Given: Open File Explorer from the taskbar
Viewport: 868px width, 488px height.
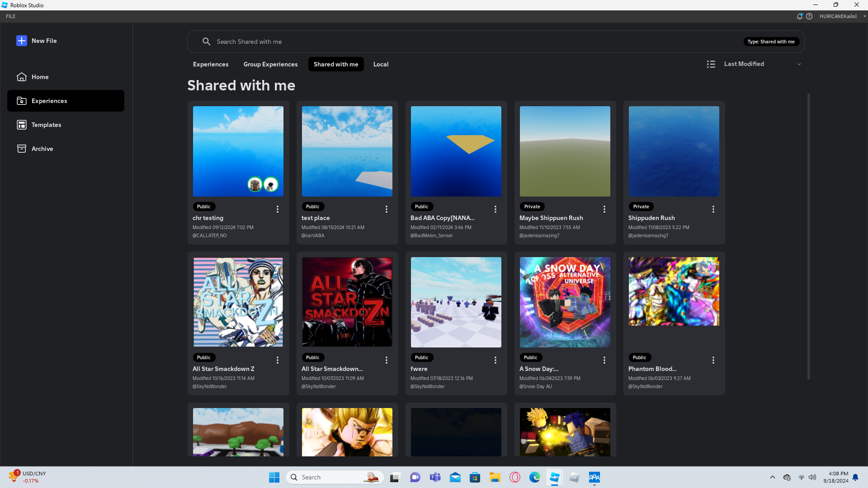Looking at the screenshot, I should pos(495,477).
